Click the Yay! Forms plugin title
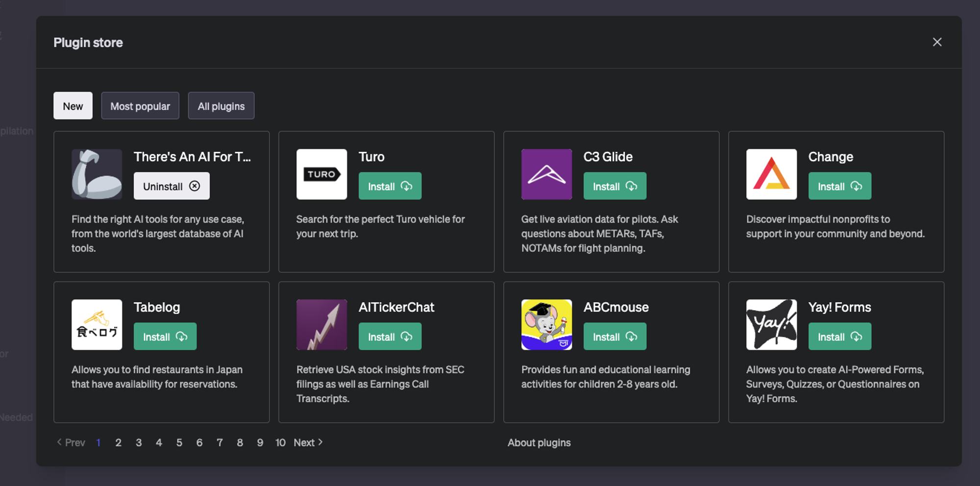 pyautogui.click(x=840, y=307)
